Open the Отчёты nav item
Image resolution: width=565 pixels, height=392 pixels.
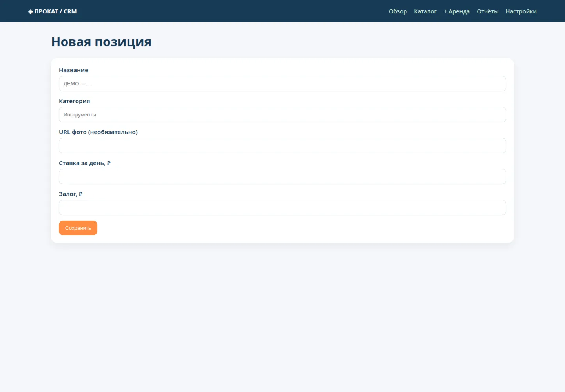488,11
